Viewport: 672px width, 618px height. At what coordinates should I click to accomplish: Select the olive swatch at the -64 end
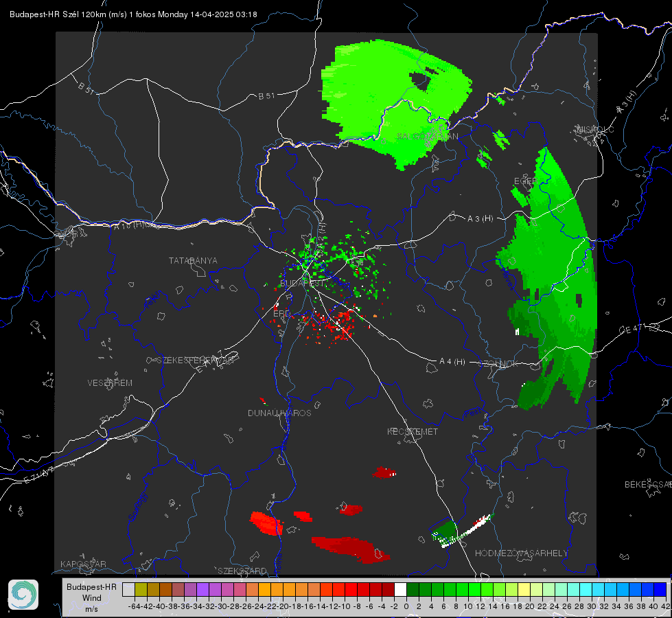pyautogui.click(x=141, y=589)
